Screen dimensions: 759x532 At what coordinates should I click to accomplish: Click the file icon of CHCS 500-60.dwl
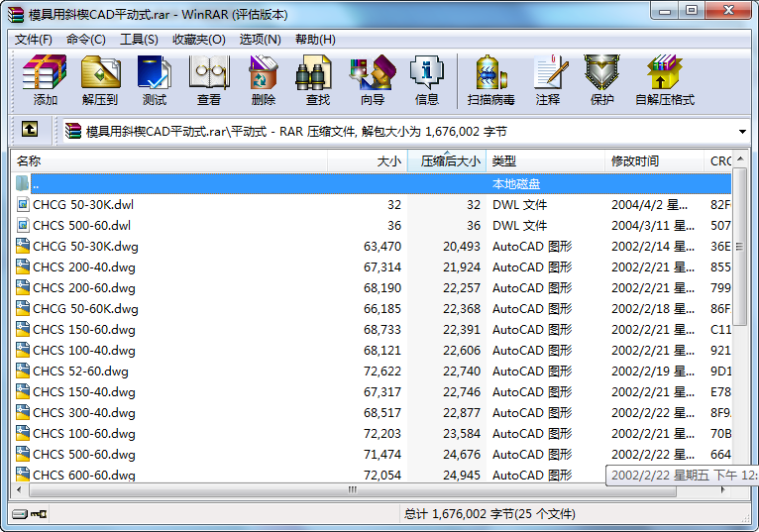point(23,225)
